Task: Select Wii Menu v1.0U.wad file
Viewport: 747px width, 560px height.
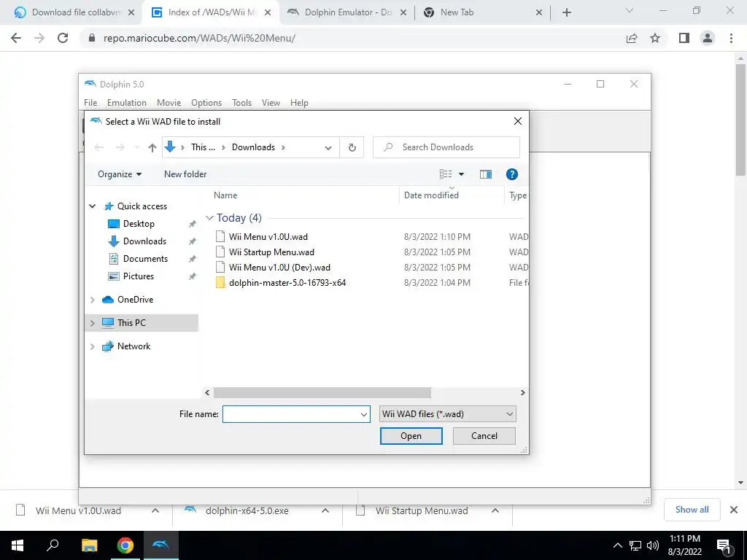Action: tap(268, 237)
